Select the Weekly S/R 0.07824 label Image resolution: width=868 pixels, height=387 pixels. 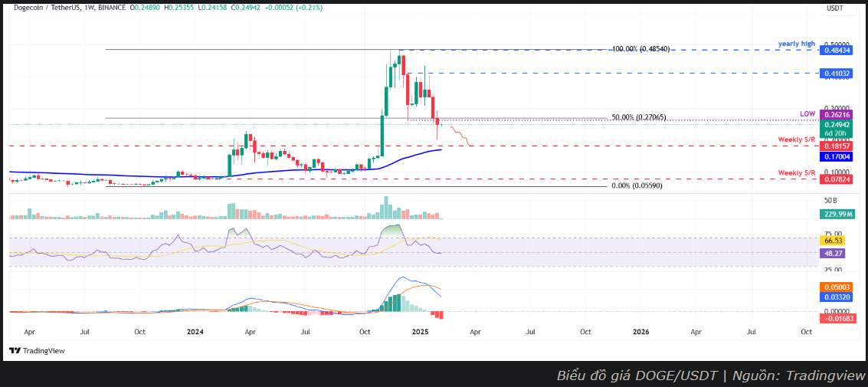[x=837, y=179]
